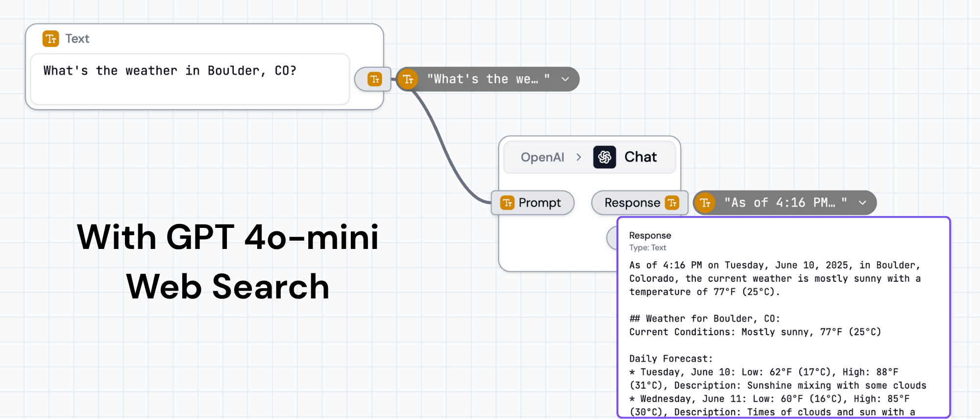Click the "Wednesday, June 11" forecast line

tap(772, 405)
